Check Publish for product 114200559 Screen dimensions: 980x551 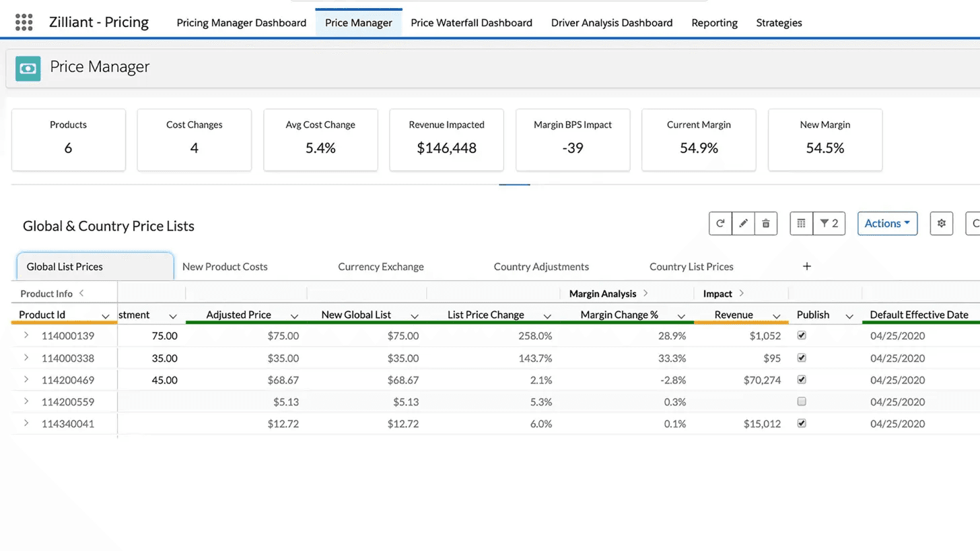(802, 401)
